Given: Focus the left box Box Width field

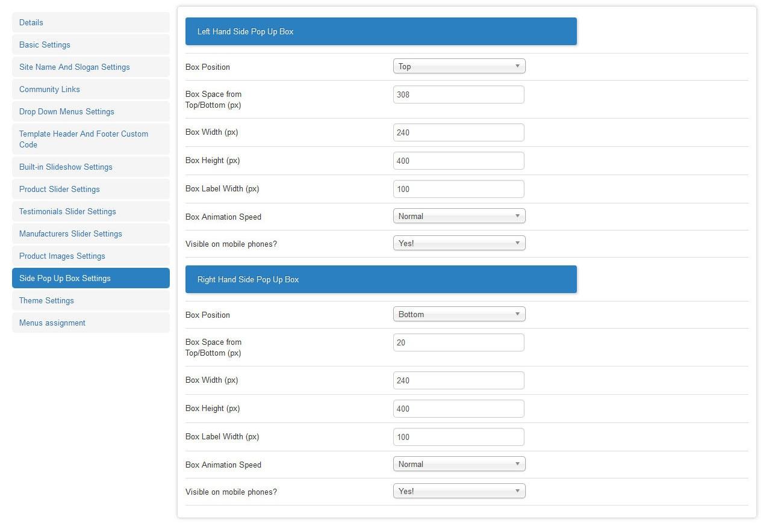Looking at the screenshot, I should pyautogui.click(x=458, y=132).
